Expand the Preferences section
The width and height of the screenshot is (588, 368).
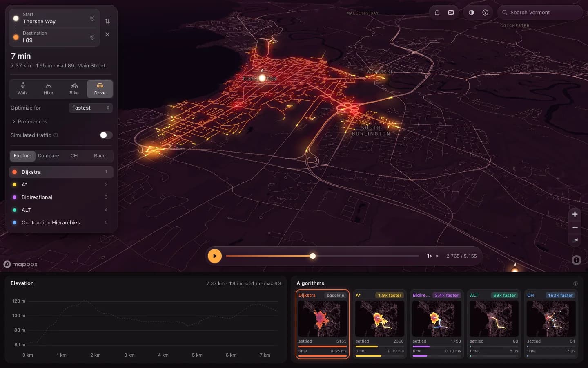pyautogui.click(x=29, y=121)
